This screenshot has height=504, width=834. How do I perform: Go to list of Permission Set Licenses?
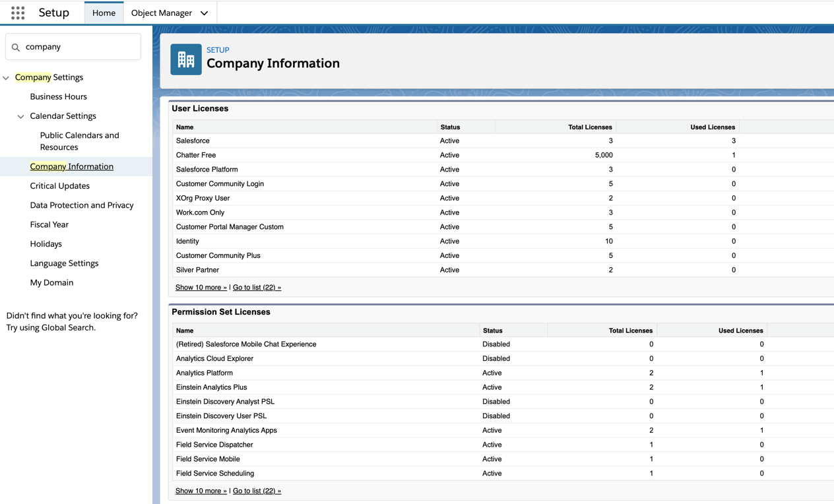point(257,491)
